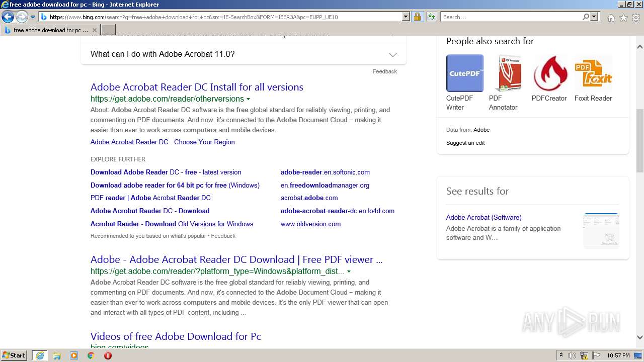Click the PDF Annotator icon
Image resolution: width=644 pixels, height=362 pixels.
tap(508, 73)
